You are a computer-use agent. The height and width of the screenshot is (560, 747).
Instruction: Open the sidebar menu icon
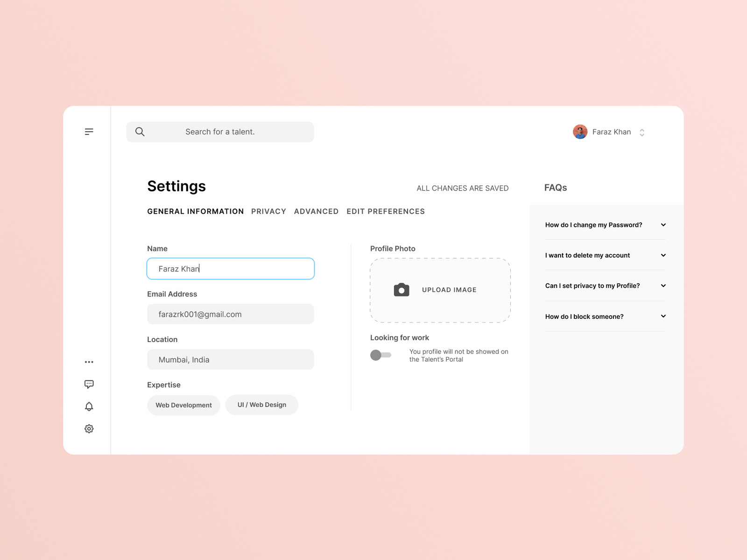pos(89,131)
